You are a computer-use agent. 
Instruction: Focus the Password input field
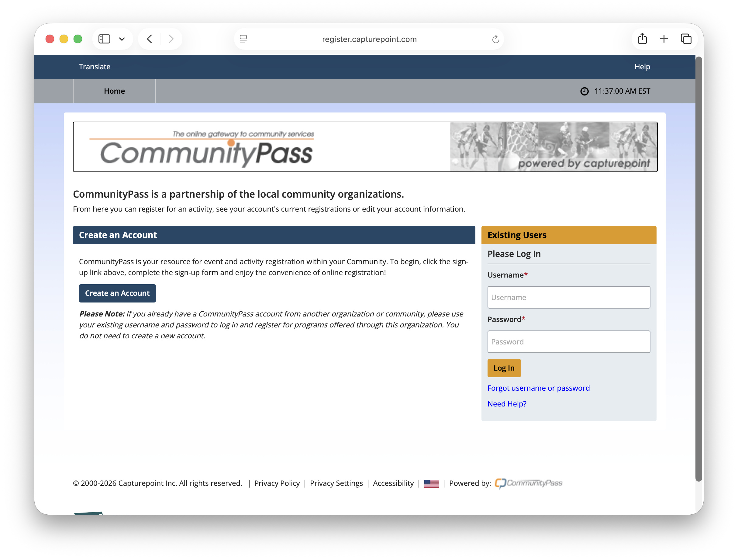(568, 342)
